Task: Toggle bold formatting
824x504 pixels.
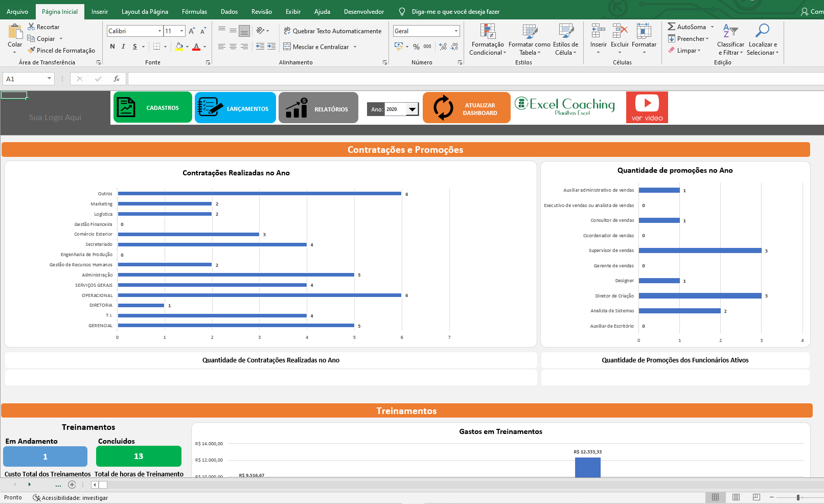Action: coord(112,47)
